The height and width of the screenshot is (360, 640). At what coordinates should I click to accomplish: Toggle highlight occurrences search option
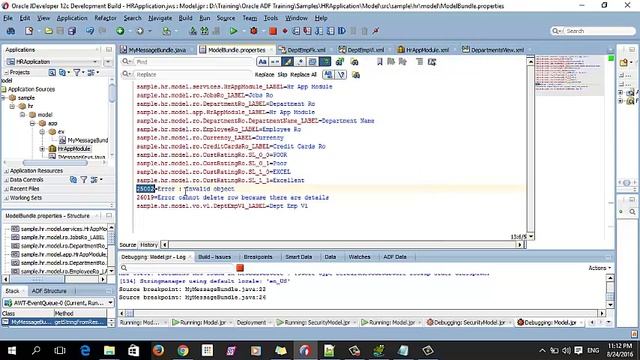(x=287, y=62)
